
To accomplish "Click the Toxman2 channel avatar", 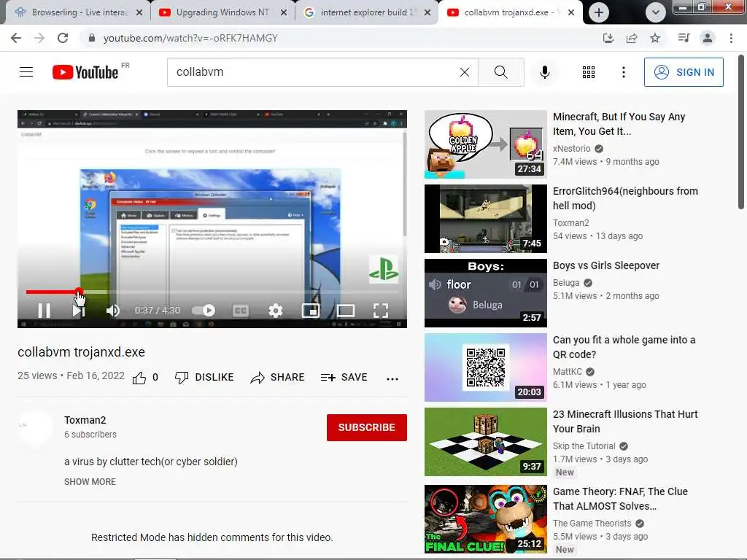I will (35, 427).
